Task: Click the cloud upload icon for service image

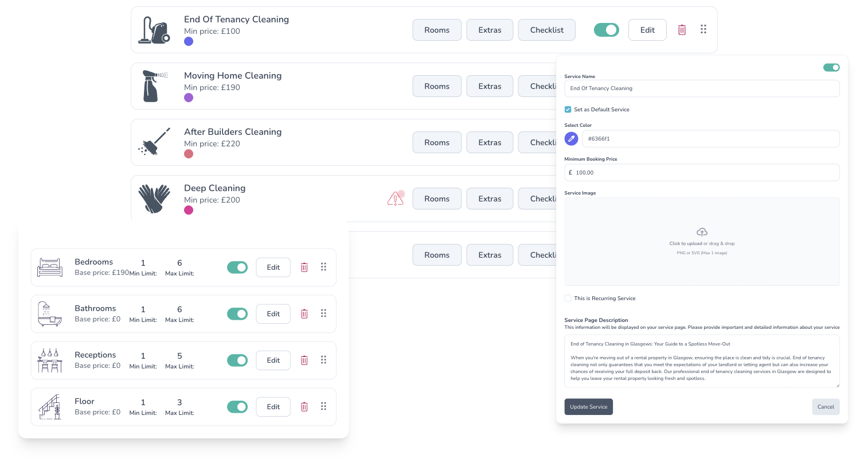Action: click(702, 232)
